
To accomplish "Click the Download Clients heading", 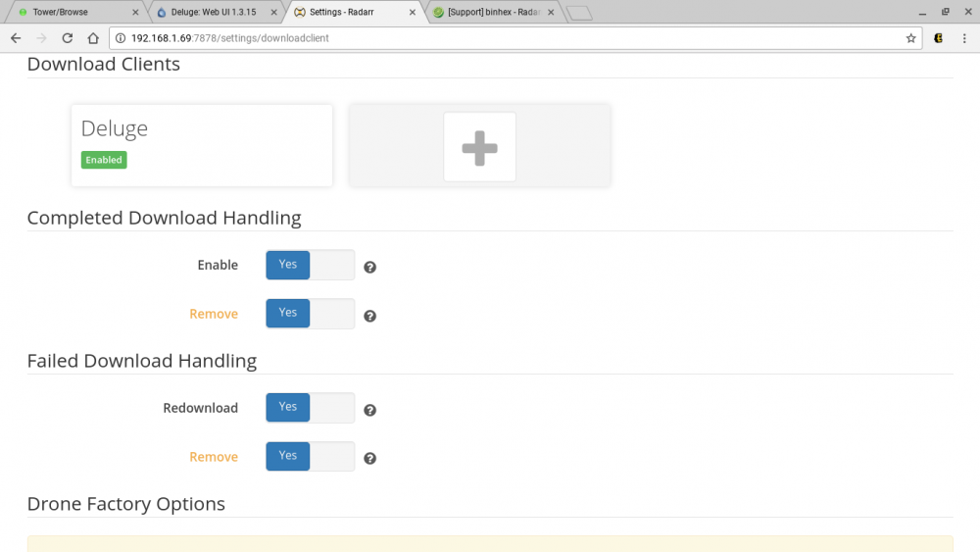I will click(x=104, y=65).
